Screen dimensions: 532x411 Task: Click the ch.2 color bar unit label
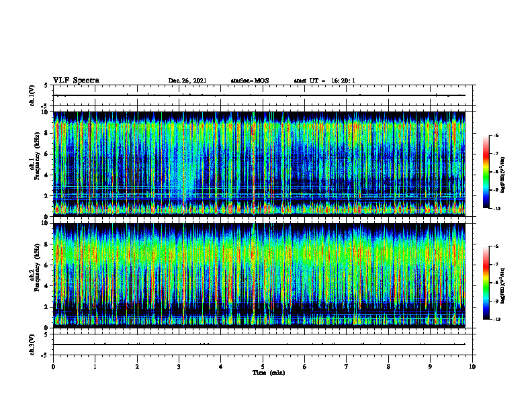coord(503,285)
